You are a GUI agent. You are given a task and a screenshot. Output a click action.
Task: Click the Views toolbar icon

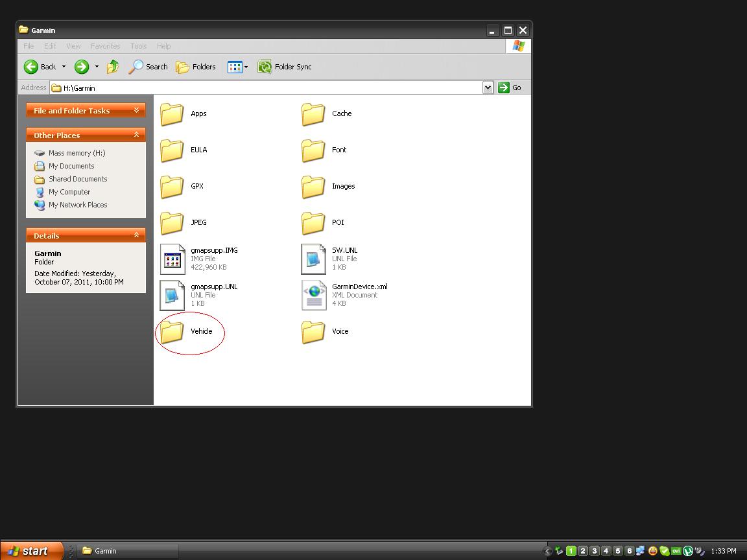click(x=235, y=67)
